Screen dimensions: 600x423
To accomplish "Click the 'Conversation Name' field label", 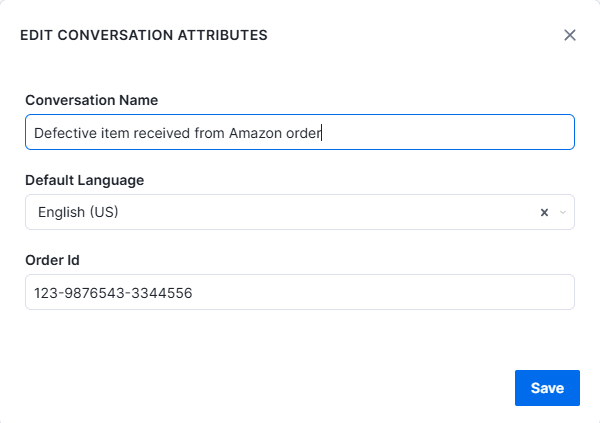I will 91,100.
